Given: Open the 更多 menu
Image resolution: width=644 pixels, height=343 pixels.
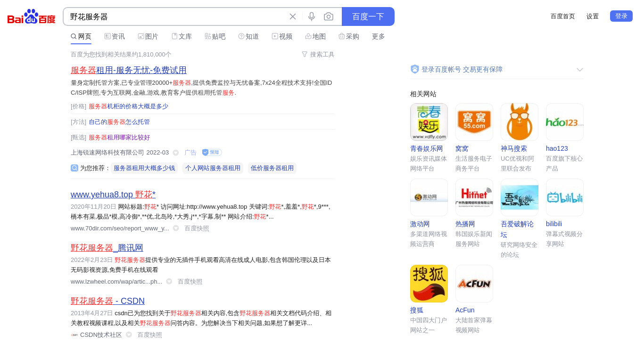Looking at the screenshot, I should 379,36.
